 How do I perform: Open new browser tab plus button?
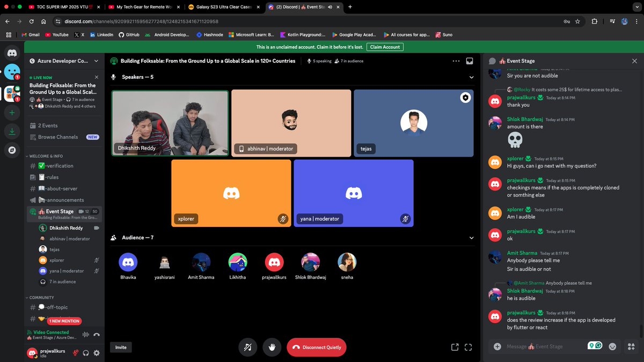coord(350,7)
